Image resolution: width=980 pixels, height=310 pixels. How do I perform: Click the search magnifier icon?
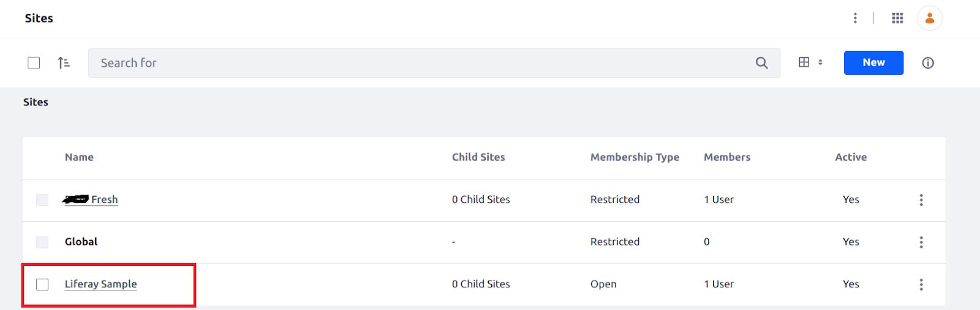tap(761, 62)
